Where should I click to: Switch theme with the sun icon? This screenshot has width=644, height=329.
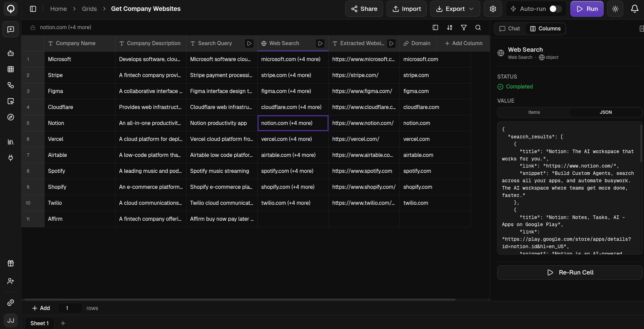[615, 9]
